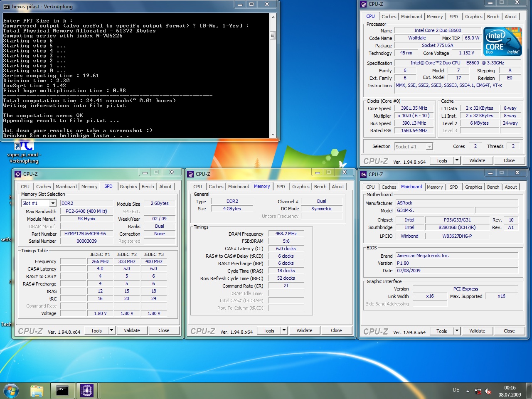The image size is (532, 399).
Task: Click DE language indicator in taskbar
Action: 456,390
